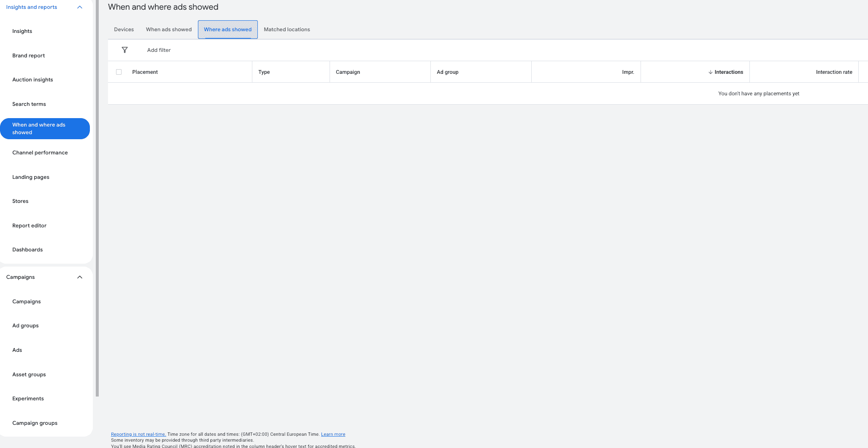Click the filter funnel icon
This screenshot has width=868, height=448.
point(124,50)
